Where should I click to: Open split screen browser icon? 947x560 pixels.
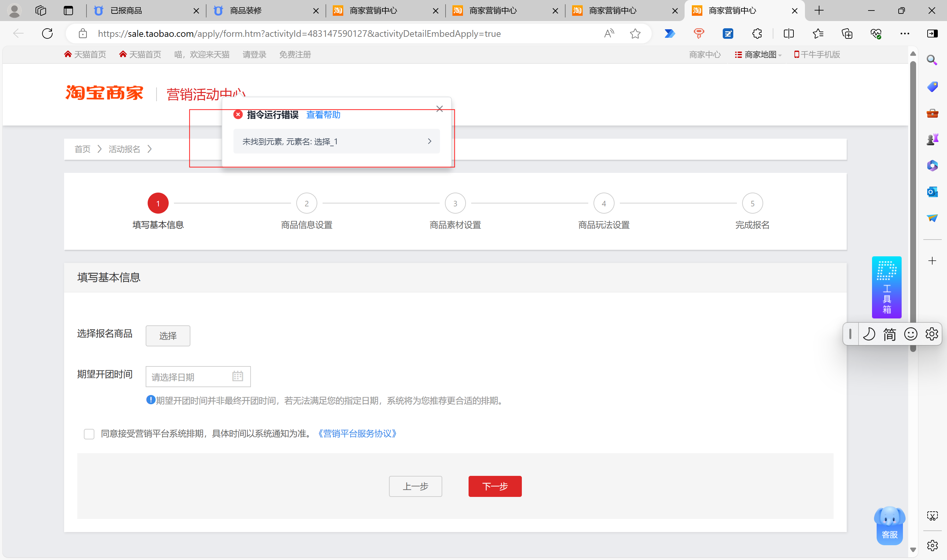click(x=789, y=34)
